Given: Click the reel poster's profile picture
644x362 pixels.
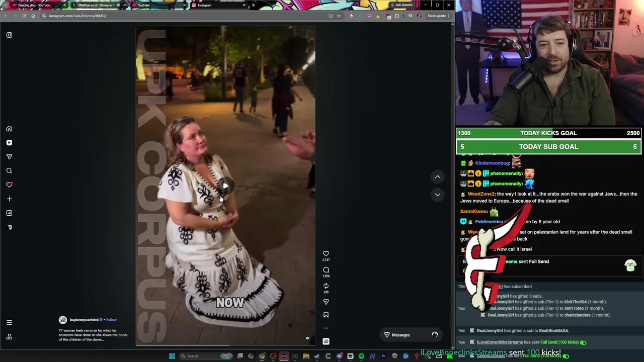Looking at the screenshot, I should 63,320.
